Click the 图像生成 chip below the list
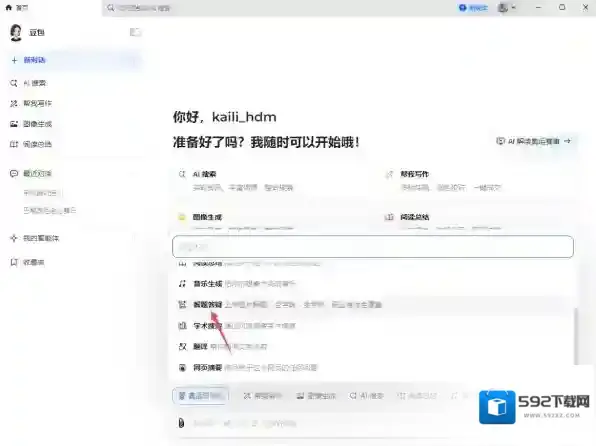This screenshot has height=446, width=596. tap(316, 396)
